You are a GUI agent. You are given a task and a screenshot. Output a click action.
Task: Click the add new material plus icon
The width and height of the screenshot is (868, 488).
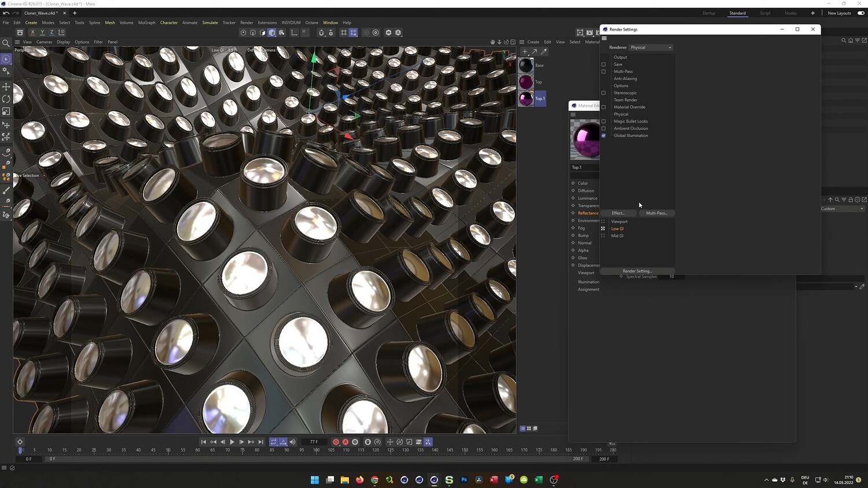click(525, 51)
